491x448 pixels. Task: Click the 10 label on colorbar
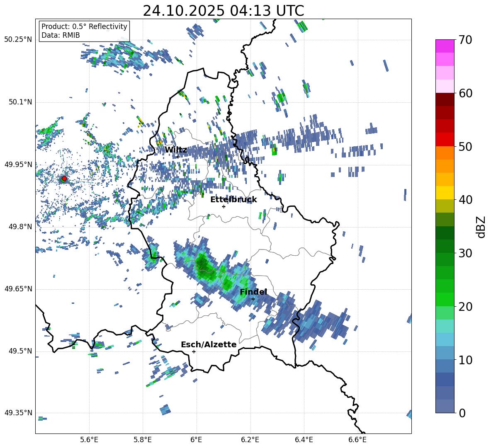click(465, 360)
